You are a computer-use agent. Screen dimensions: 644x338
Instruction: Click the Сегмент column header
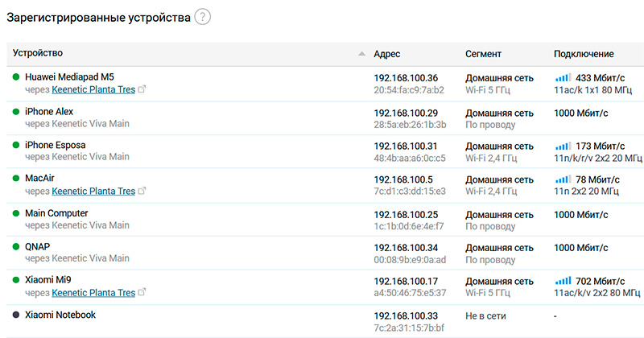(483, 54)
